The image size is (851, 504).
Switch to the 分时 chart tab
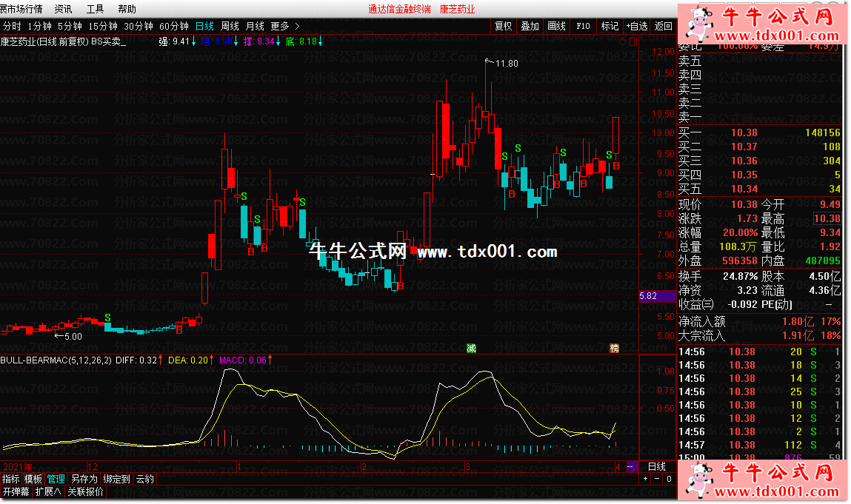tap(12, 26)
